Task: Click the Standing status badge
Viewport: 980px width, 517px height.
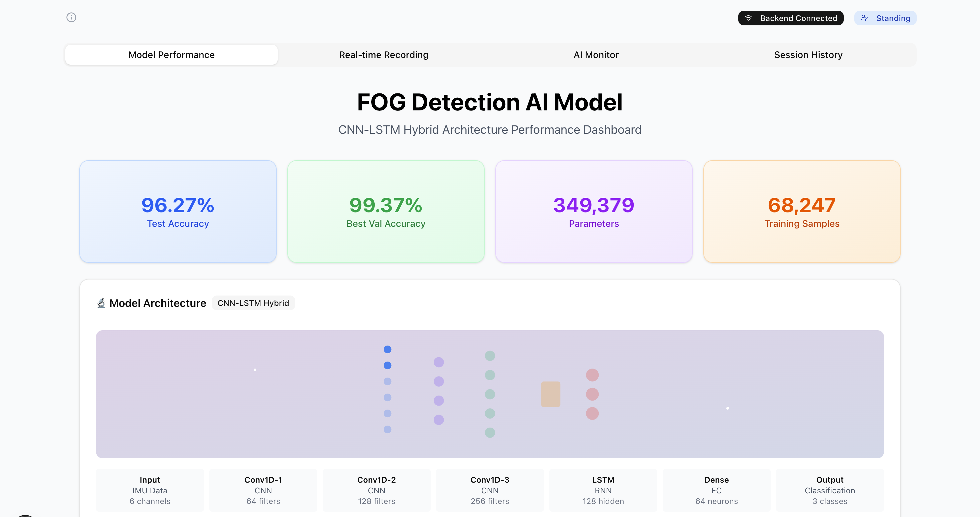Action: pyautogui.click(x=885, y=18)
